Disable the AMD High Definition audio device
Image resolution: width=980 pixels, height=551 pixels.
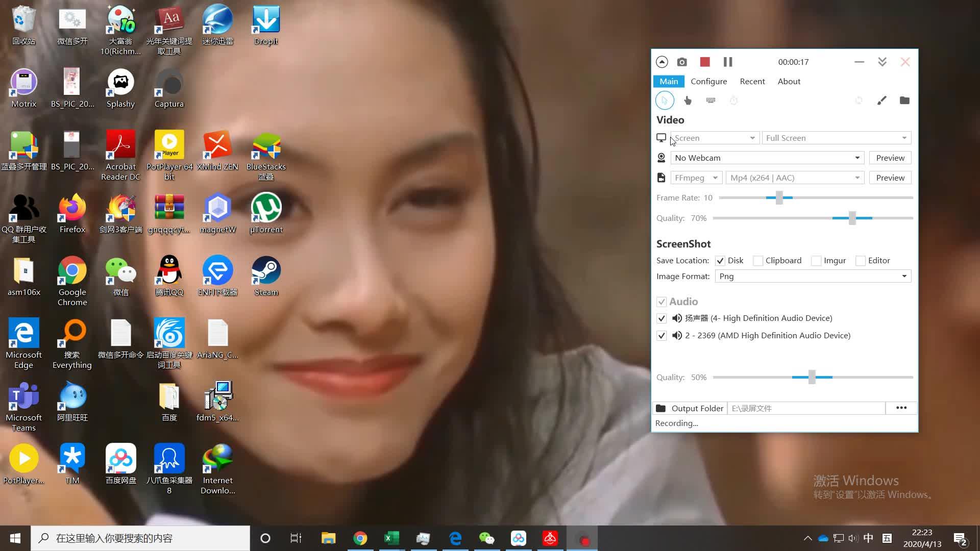click(x=661, y=335)
